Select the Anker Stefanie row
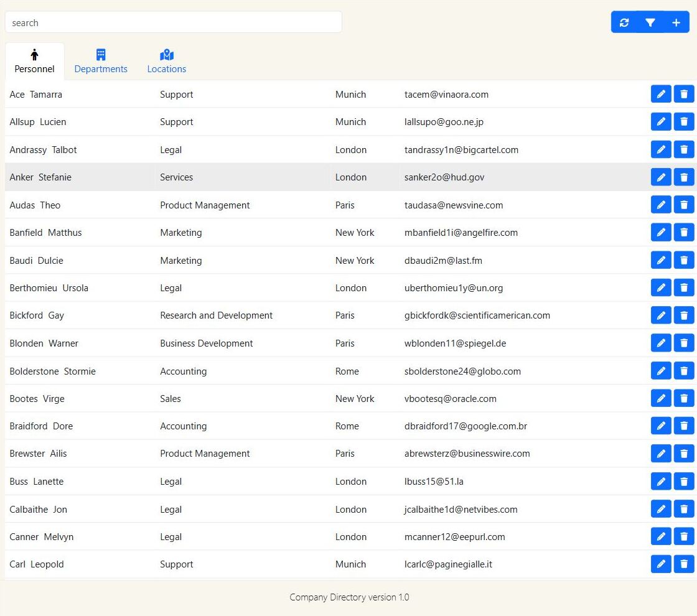 point(249,177)
